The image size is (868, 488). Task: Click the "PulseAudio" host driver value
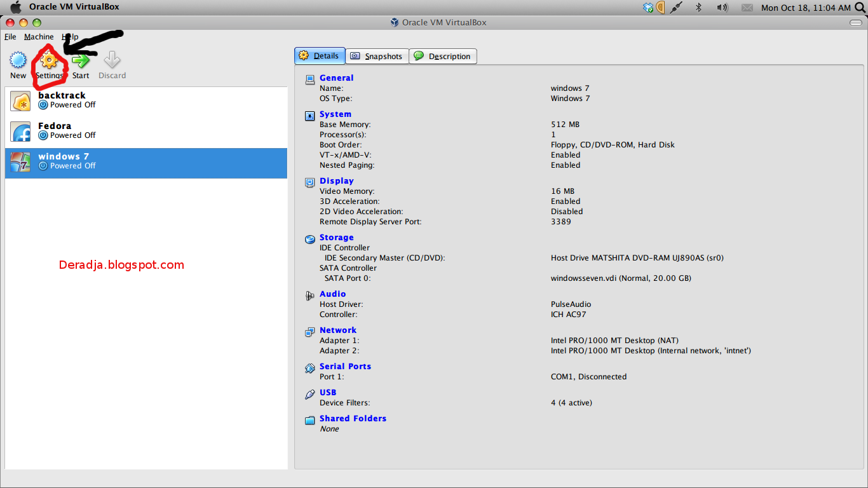571,304
